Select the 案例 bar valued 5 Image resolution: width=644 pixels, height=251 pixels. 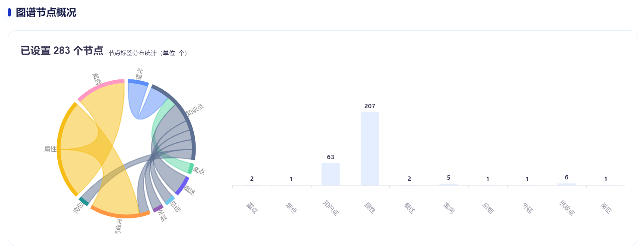pos(448,184)
